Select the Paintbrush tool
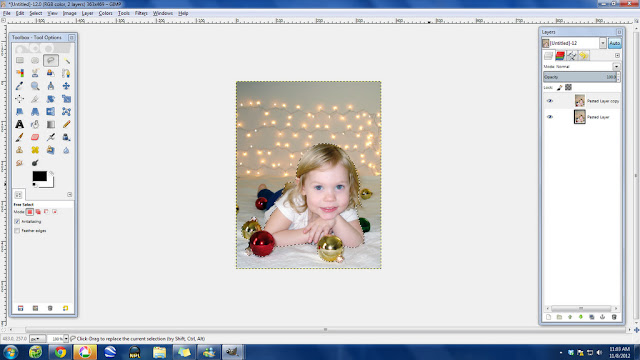Image resolution: width=640 pixels, height=360 pixels. pyautogui.click(x=20, y=137)
